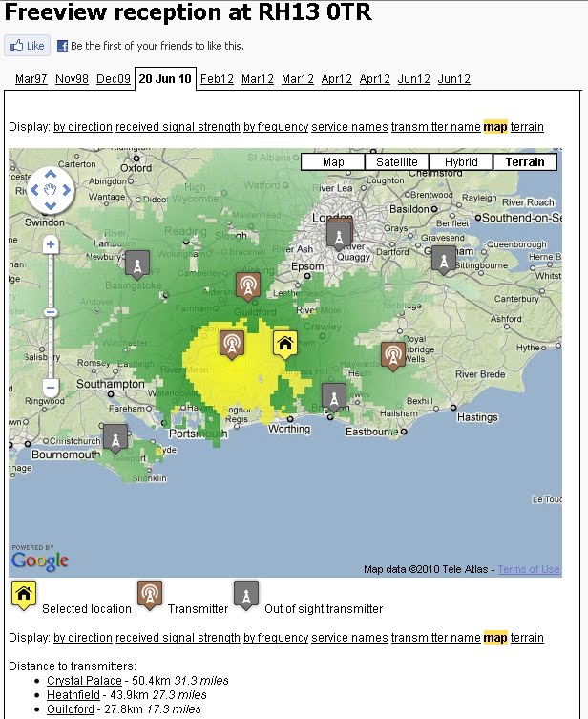
Task: Click grey transmitter marker over London
Action: 339,235
